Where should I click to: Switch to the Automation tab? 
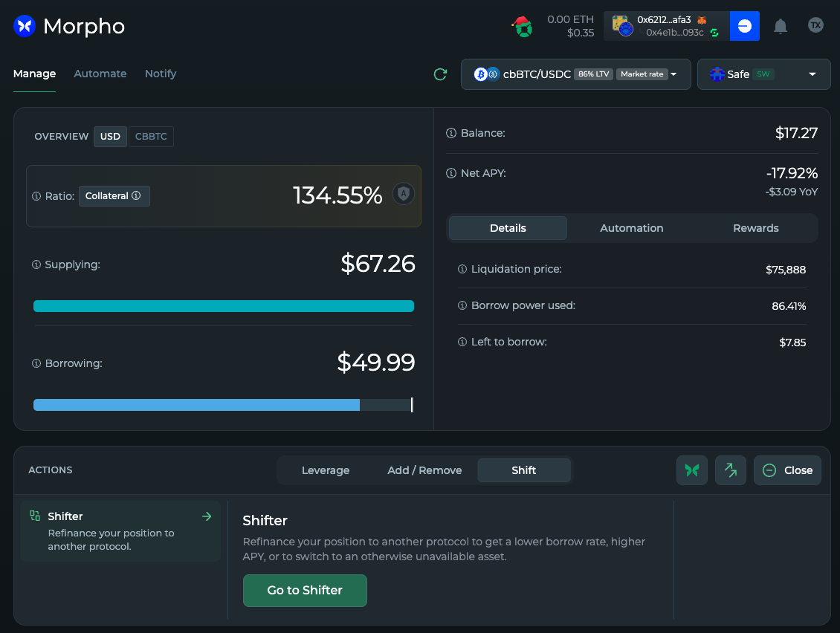pos(632,228)
